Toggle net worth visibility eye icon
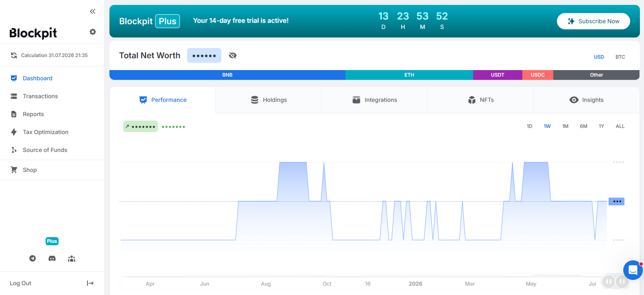The width and height of the screenshot is (644, 295). coord(233,55)
